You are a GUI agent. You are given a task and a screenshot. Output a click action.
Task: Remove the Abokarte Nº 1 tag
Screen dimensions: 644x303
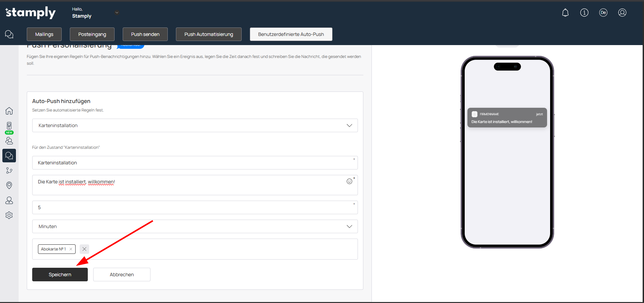[x=71, y=249]
